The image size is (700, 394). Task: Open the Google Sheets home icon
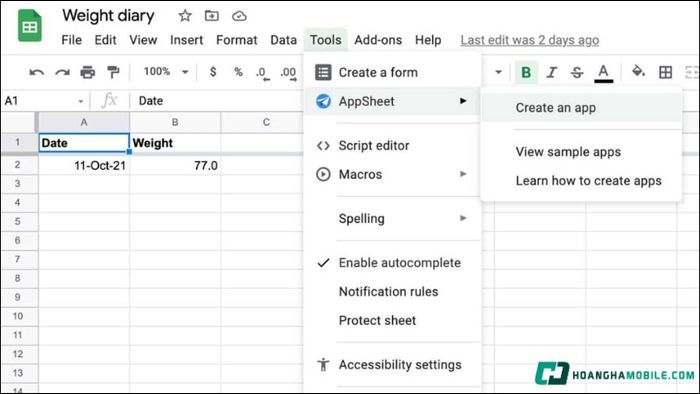point(29,26)
